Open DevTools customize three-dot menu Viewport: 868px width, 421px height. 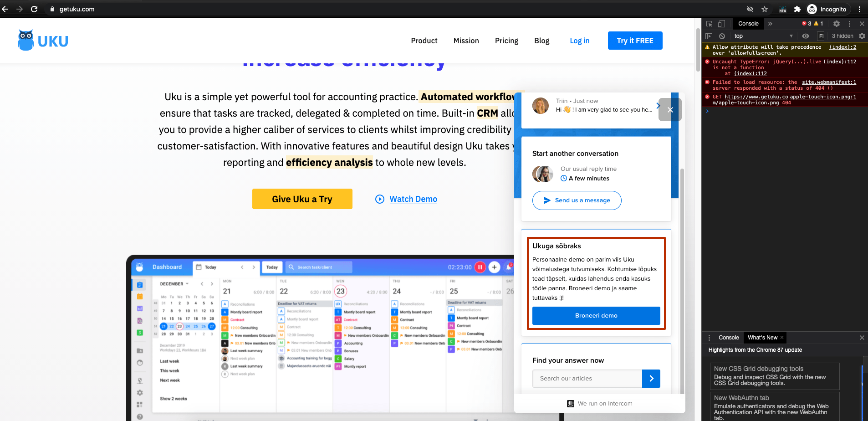(x=849, y=24)
